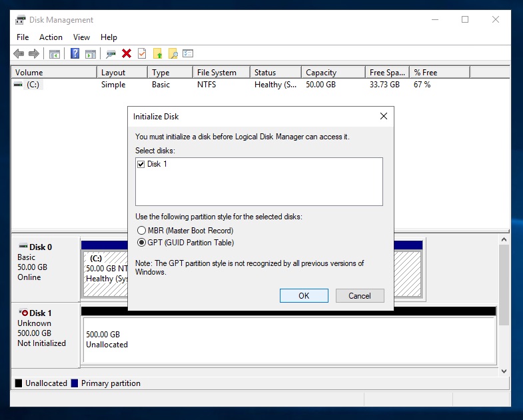The image size is (523, 420).
Task: Open the View menu
Action: click(81, 37)
